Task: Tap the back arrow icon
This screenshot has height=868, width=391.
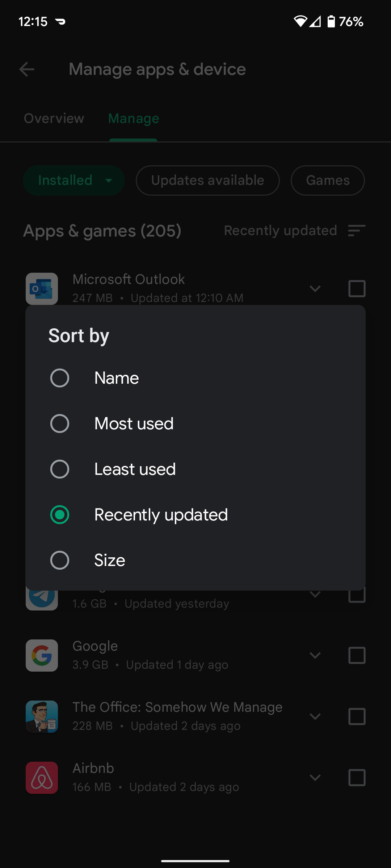Action: [27, 69]
